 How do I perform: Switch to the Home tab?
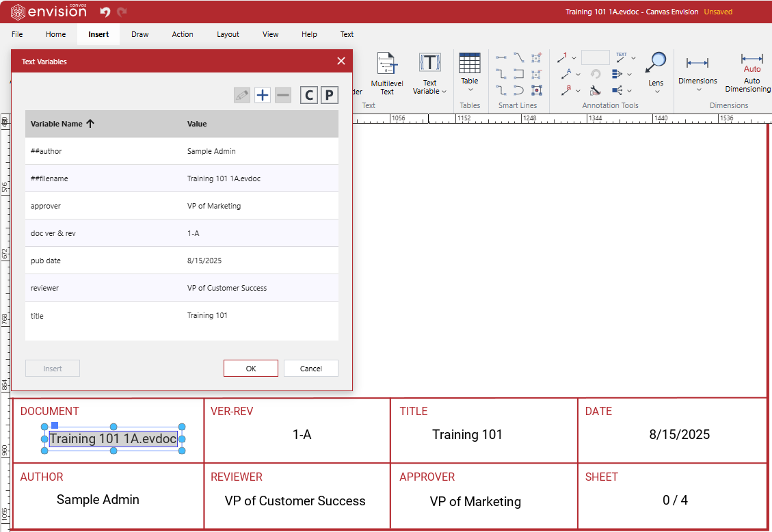pyautogui.click(x=55, y=34)
